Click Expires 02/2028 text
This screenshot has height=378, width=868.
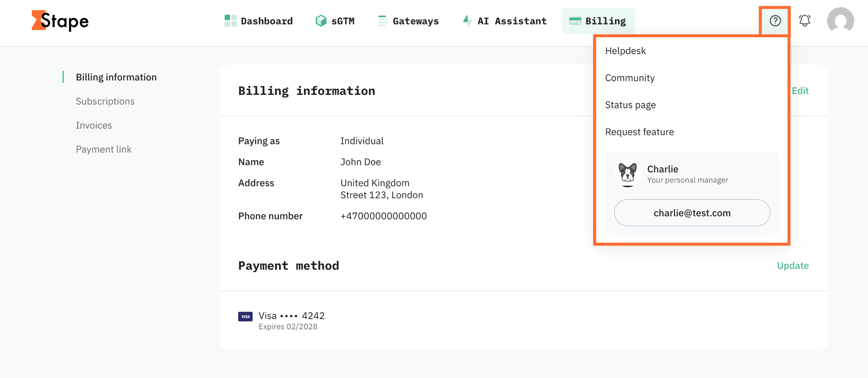288,327
